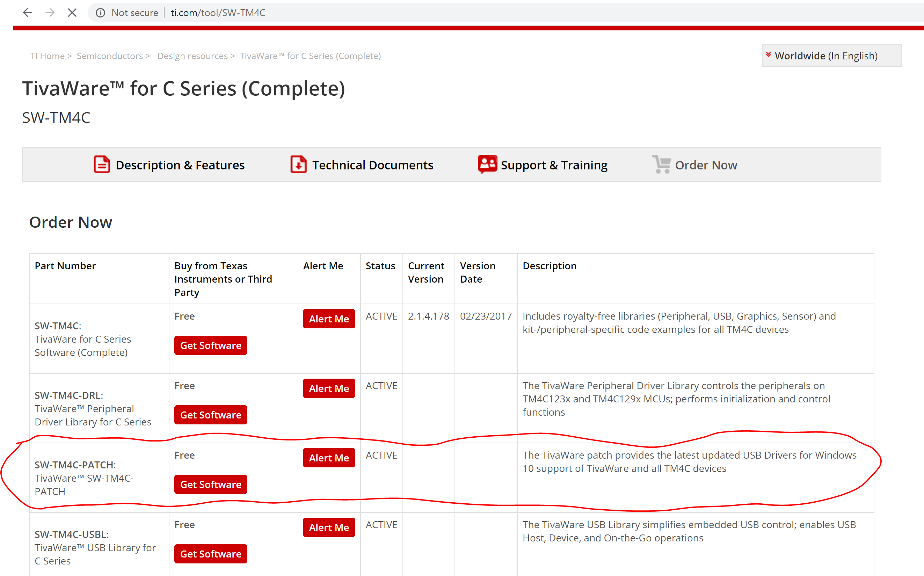Get Software for SW-TM4C-PATCH
The width and height of the screenshot is (924, 576).
[211, 484]
